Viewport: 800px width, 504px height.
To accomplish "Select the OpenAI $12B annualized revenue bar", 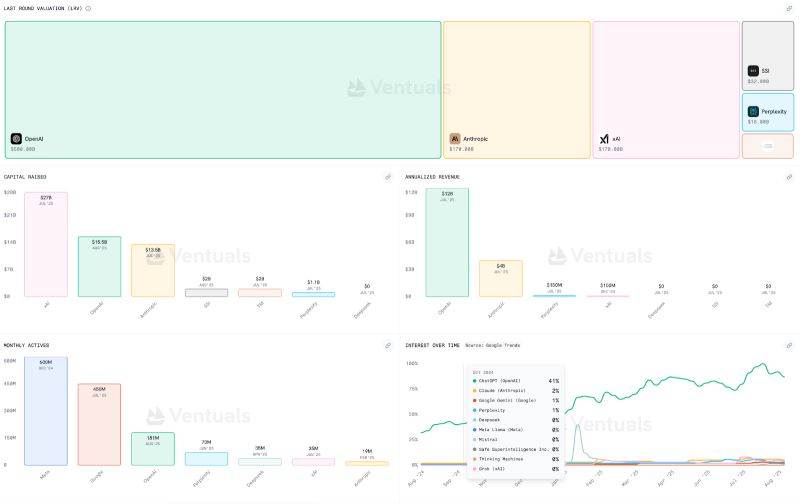I will (447, 243).
